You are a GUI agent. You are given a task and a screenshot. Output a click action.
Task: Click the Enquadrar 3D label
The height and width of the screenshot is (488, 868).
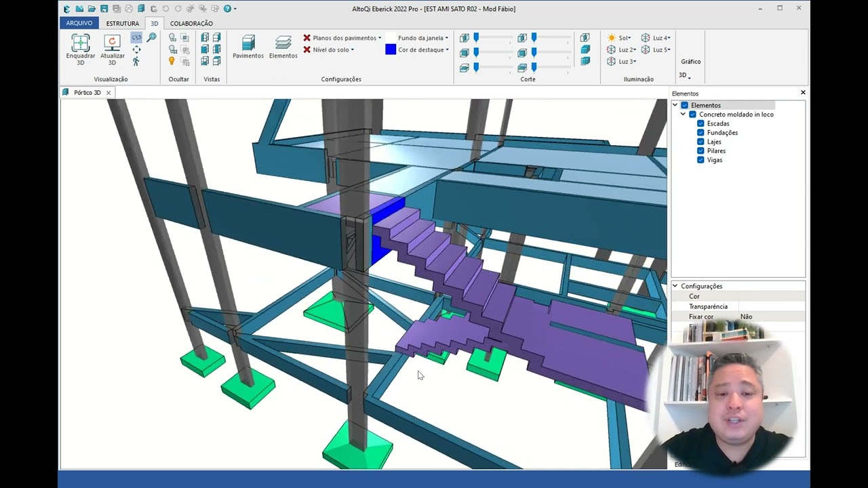(81, 59)
